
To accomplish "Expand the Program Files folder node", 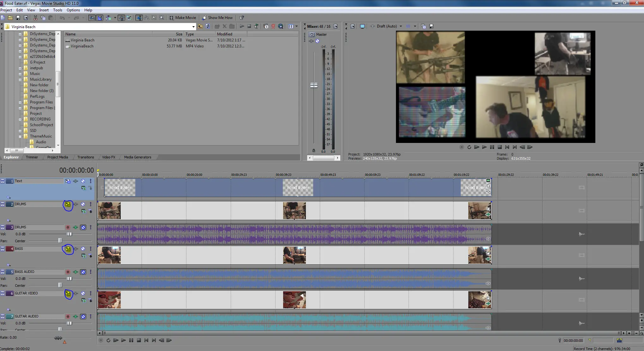I will (20, 102).
